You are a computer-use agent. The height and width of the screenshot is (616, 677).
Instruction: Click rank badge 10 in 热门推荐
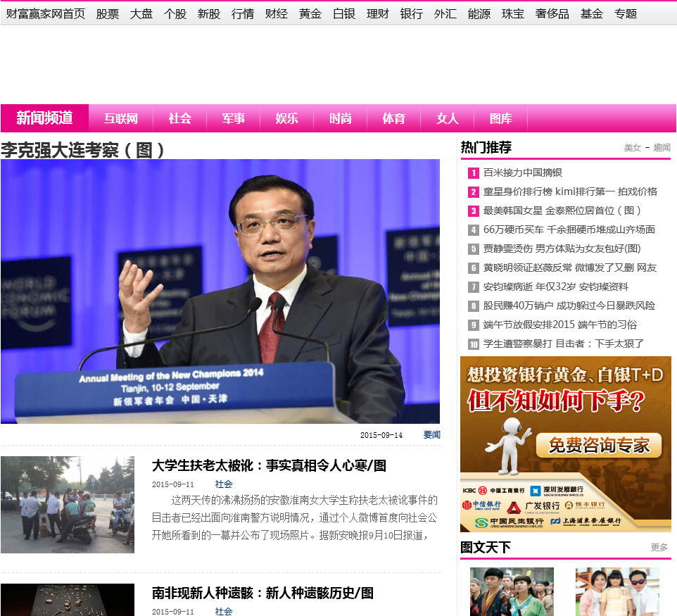(x=474, y=344)
